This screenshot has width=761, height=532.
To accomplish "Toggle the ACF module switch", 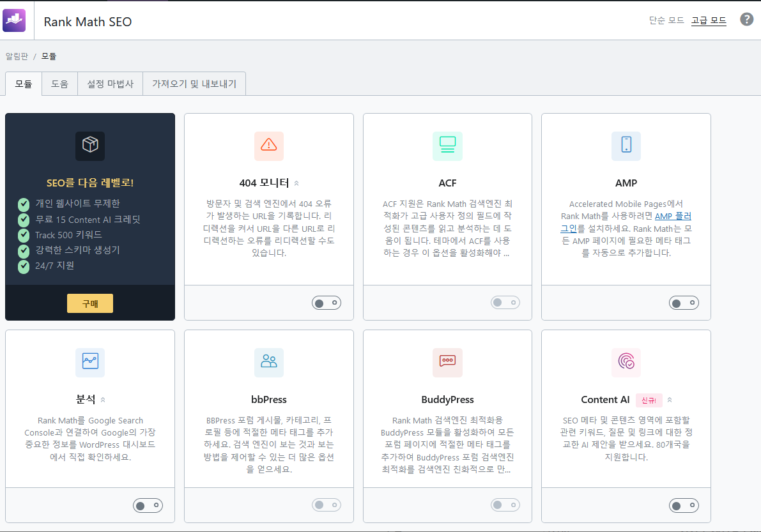I will [505, 303].
